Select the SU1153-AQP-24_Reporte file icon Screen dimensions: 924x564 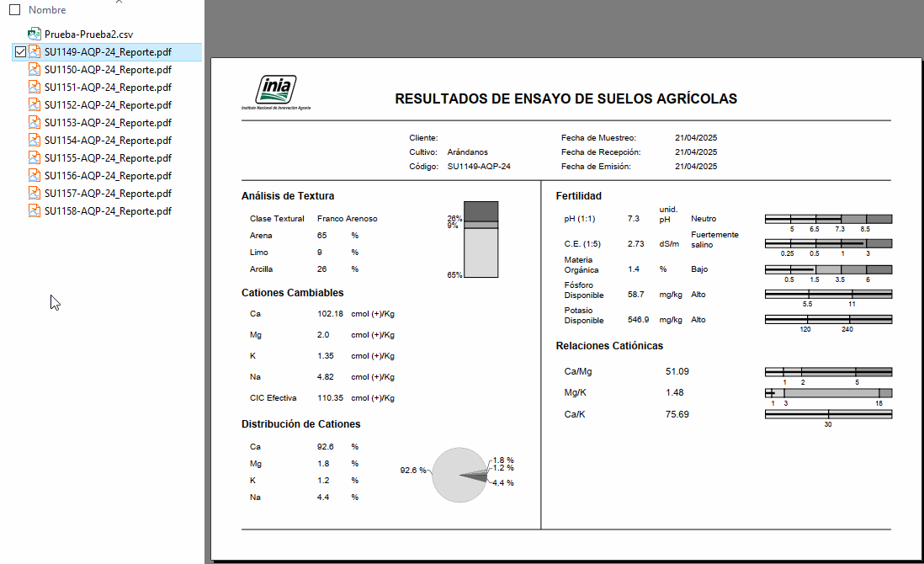tap(35, 123)
